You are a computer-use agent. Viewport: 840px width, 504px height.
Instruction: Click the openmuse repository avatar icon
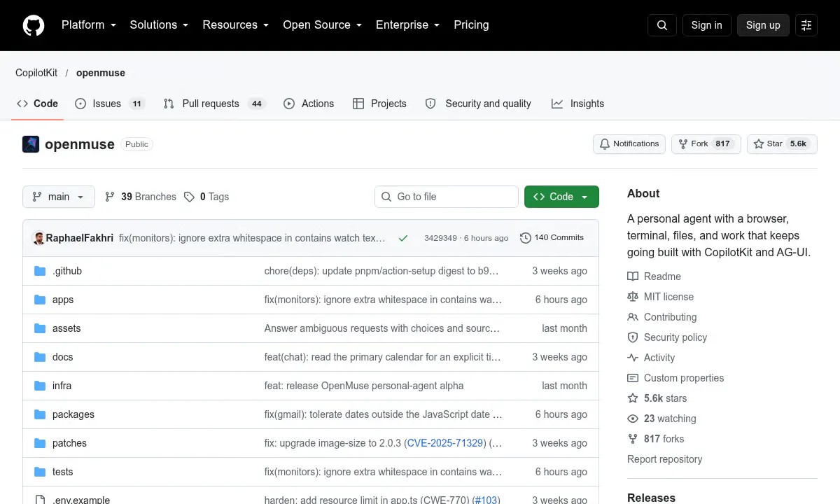click(31, 144)
